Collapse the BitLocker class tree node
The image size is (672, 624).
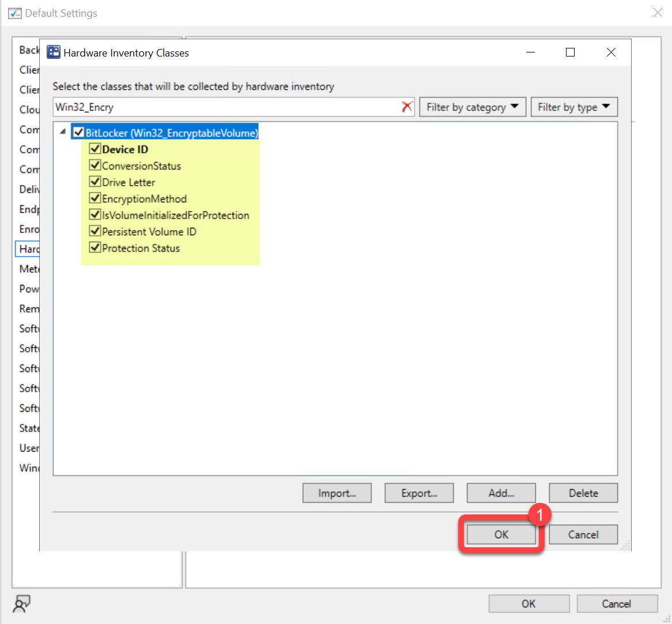point(63,131)
